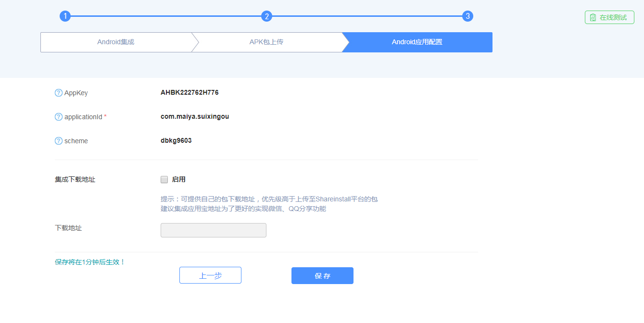Click the progress line between steps 2 and 3
This screenshot has height=323, width=644.
tap(368, 16)
